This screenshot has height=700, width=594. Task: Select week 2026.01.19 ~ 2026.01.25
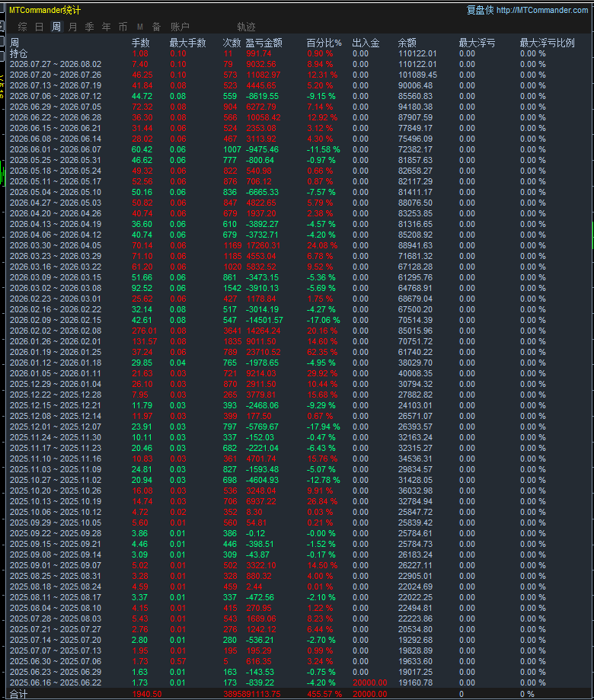[x=56, y=352]
